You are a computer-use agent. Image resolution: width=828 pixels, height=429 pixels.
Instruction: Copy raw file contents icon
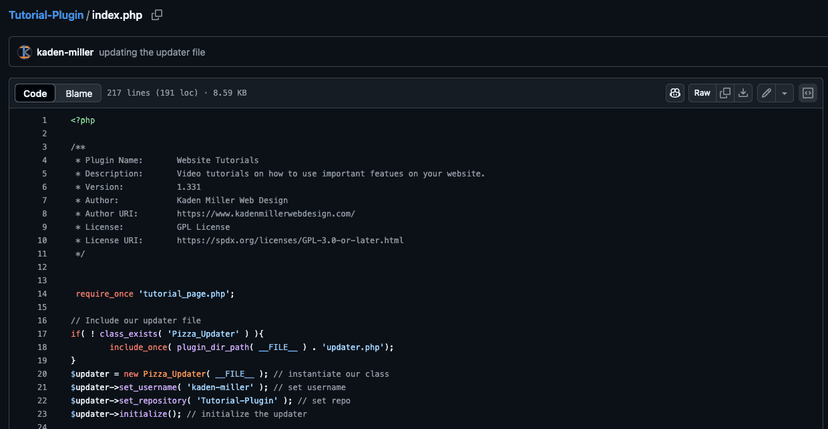(726, 93)
